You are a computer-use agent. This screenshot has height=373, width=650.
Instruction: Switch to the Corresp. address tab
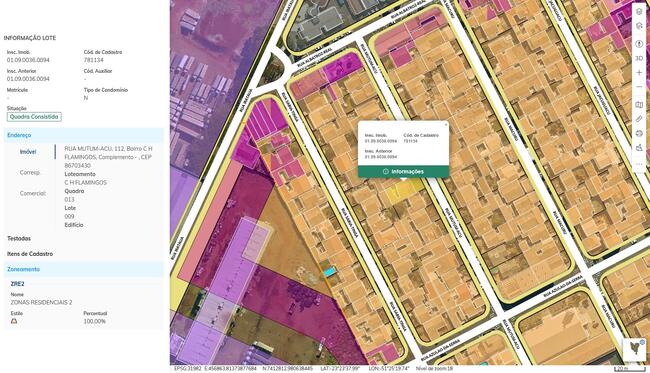tap(30, 172)
